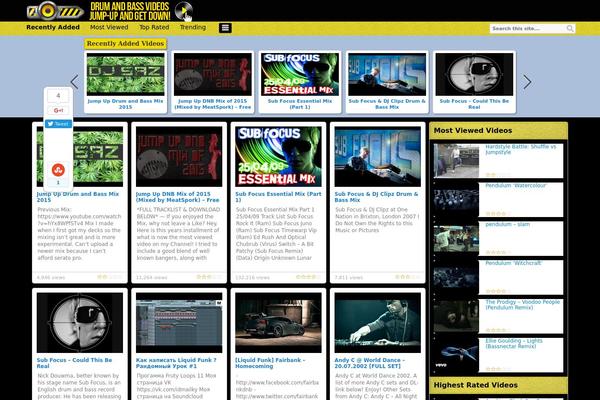
Task: Open Pendulum Watercolour sidebar thumbnail
Action: click(456, 199)
